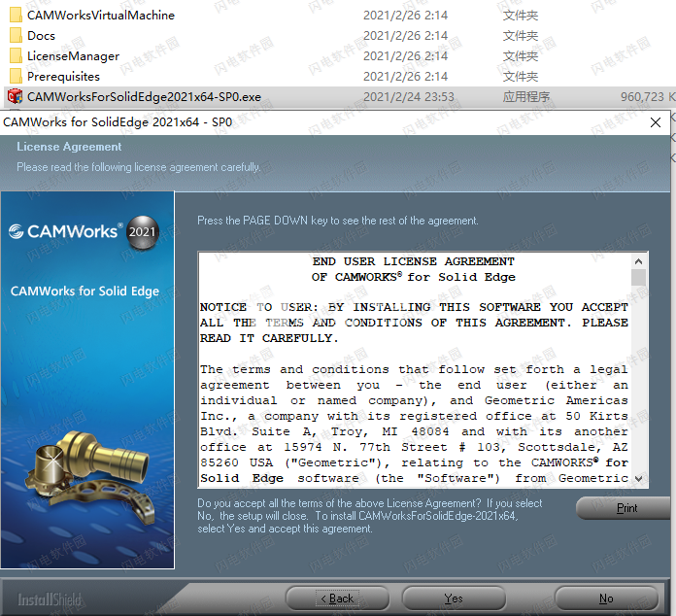Select the Docs folder icon
The image size is (676, 616).
[16, 35]
